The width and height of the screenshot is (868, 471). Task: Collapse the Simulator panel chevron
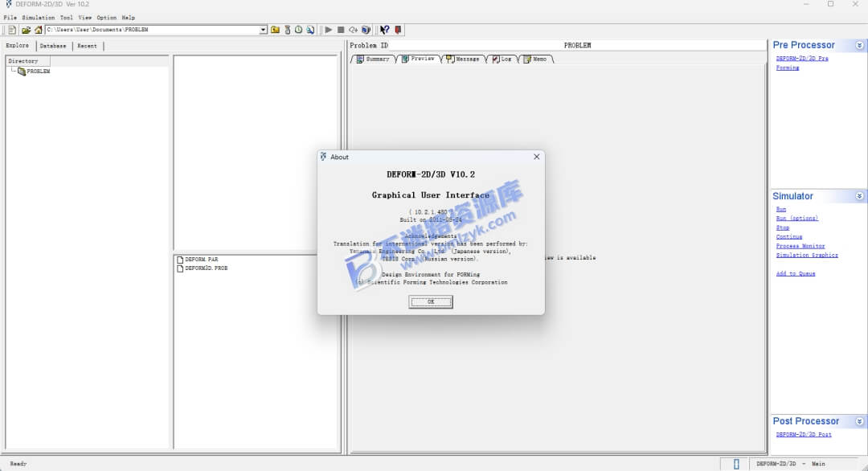point(859,196)
